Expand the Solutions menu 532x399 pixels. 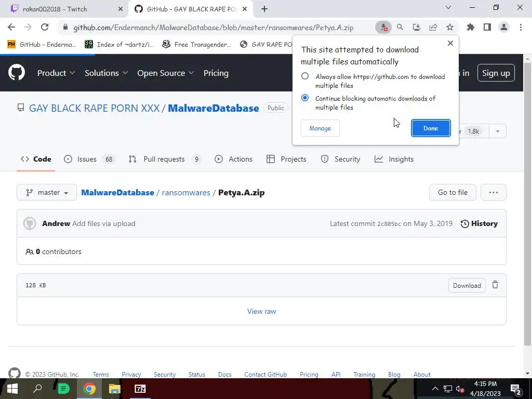(106, 73)
